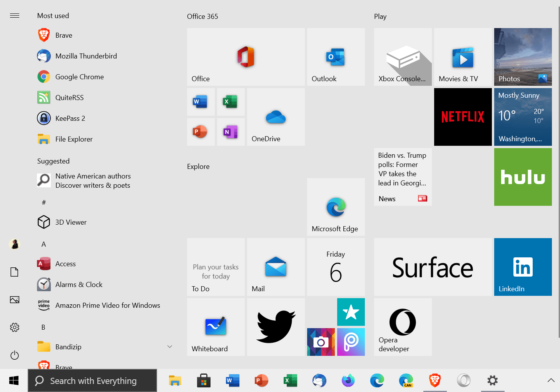Open the Whiteboard tile
This screenshot has width=560, height=392.
216,327
